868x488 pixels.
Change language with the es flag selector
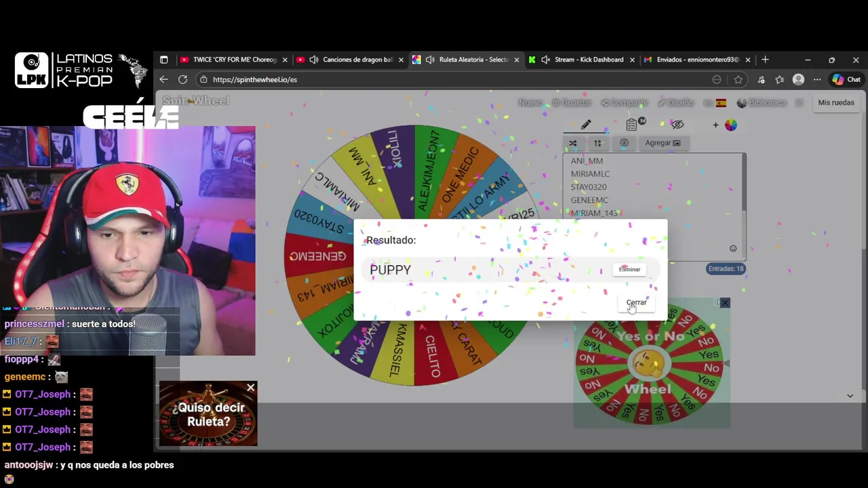pos(715,103)
